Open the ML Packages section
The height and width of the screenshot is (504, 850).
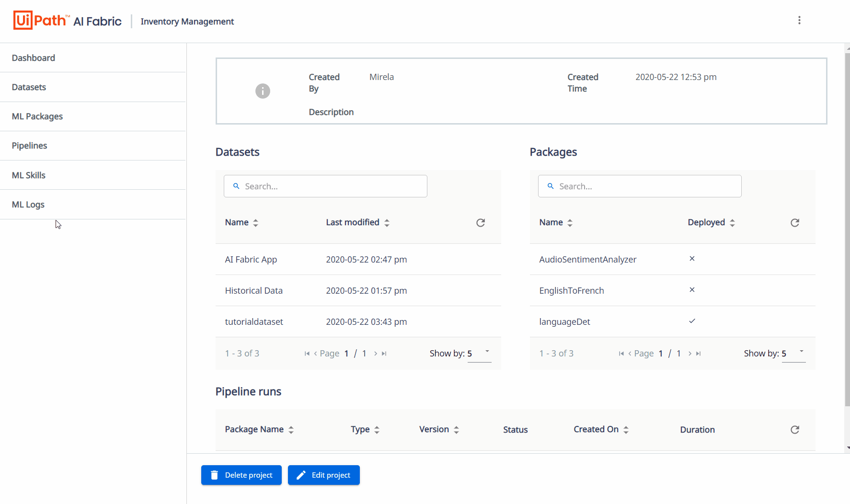click(x=37, y=116)
